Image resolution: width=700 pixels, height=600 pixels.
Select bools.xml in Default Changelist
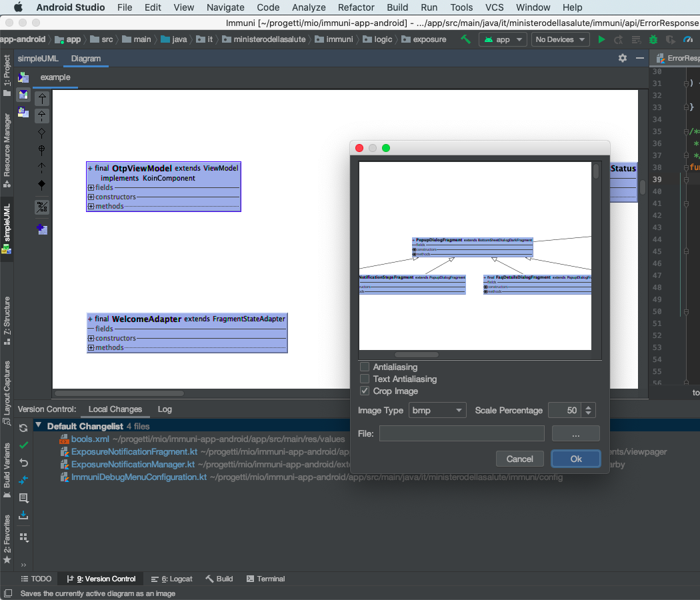pyautogui.click(x=90, y=439)
